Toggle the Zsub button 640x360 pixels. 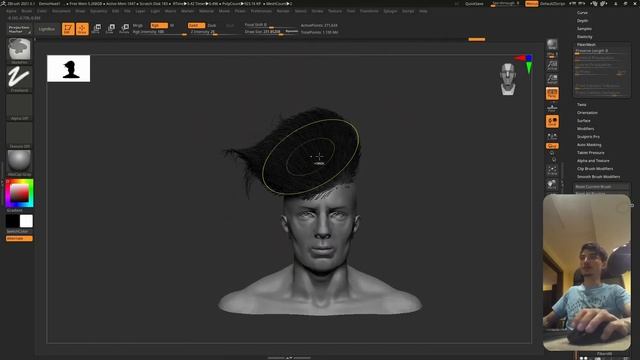[212, 25]
